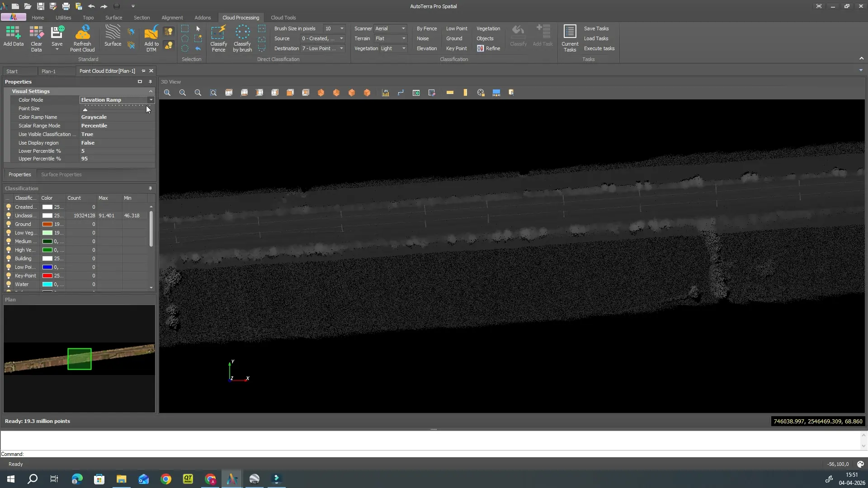Image resolution: width=868 pixels, height=488 pixels.
Task: Choose the circle selection tool
Action: pyautogui.click(x=185, y=48)
